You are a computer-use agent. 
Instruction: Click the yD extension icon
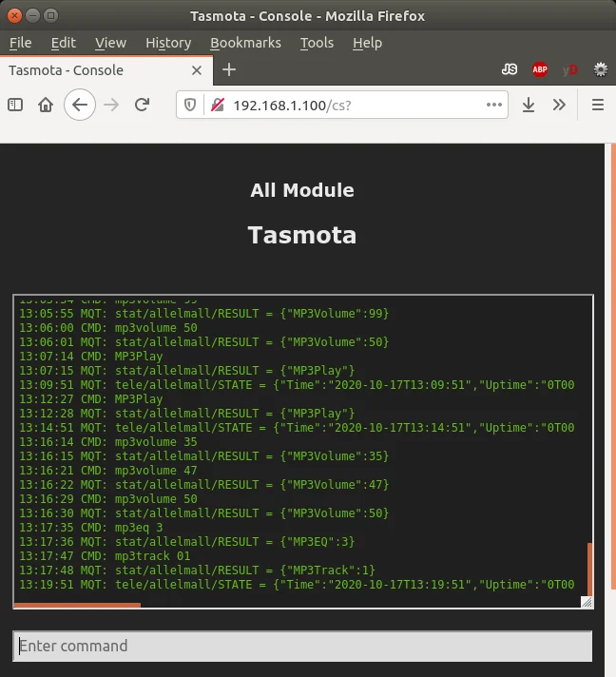point(569,69)
